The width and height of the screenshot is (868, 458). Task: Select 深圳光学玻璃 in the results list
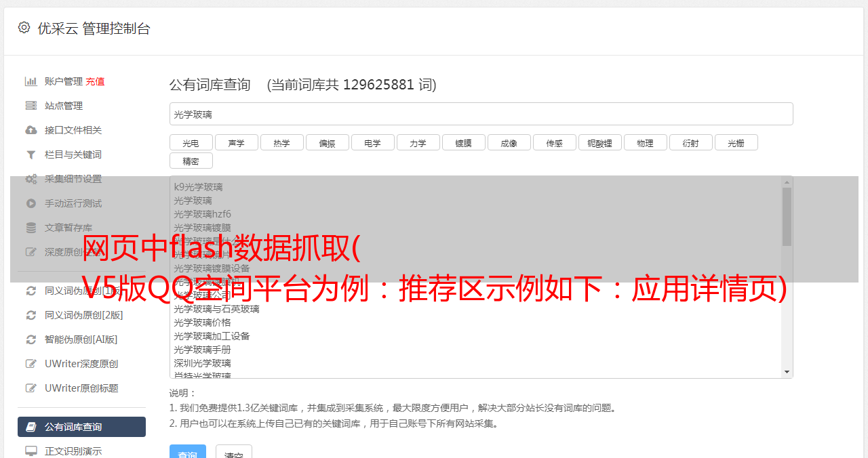[202, 363]
